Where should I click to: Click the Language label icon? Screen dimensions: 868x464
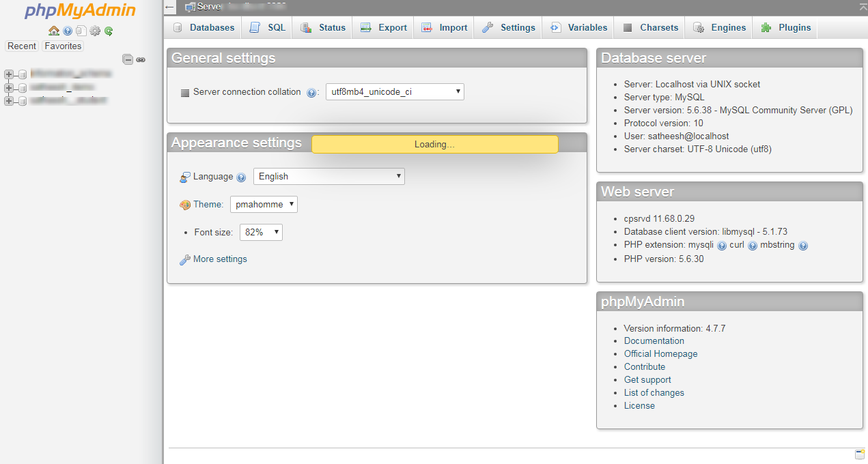[x=185, y=177]
